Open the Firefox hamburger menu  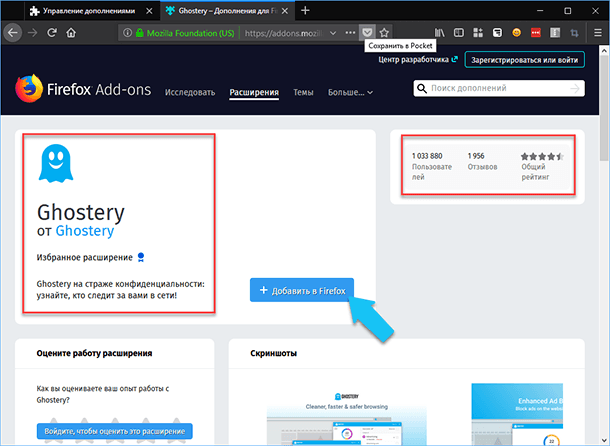click(598, 33)
